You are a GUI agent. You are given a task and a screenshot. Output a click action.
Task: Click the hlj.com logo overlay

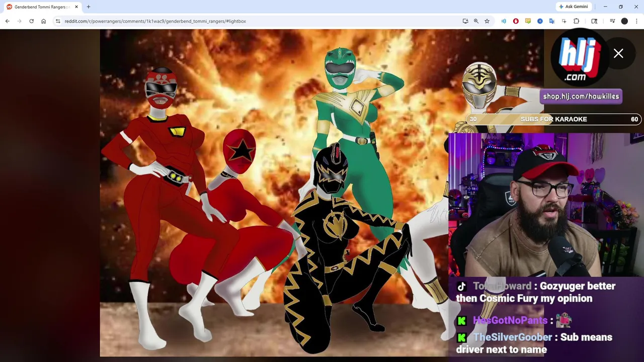pos(580,58)
